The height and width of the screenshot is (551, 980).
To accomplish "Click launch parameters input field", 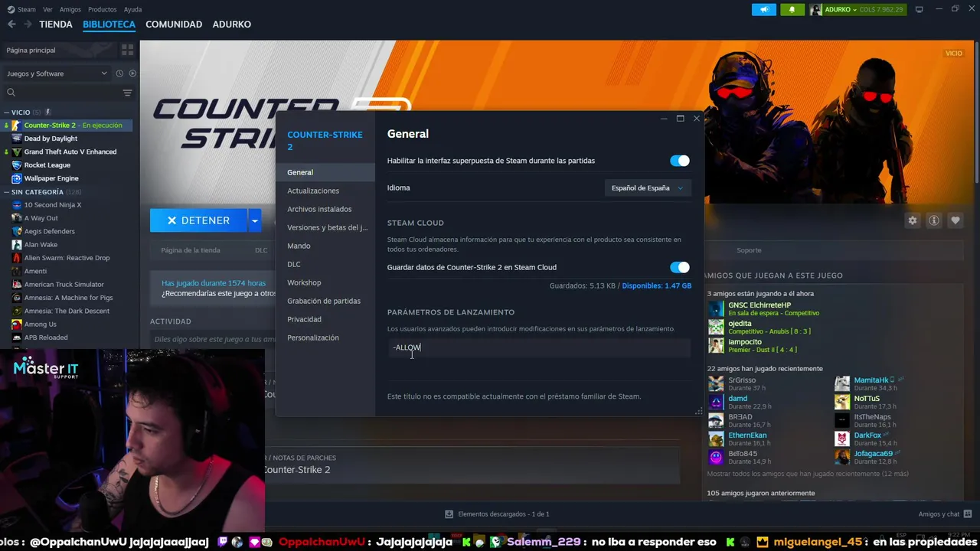I will pos(539,347).
